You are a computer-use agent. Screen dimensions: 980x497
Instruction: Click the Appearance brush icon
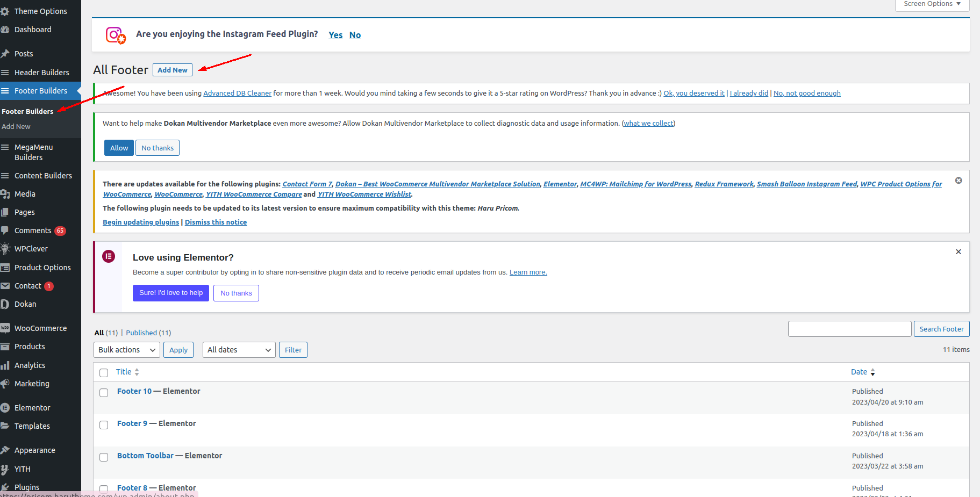pos(5,450)
